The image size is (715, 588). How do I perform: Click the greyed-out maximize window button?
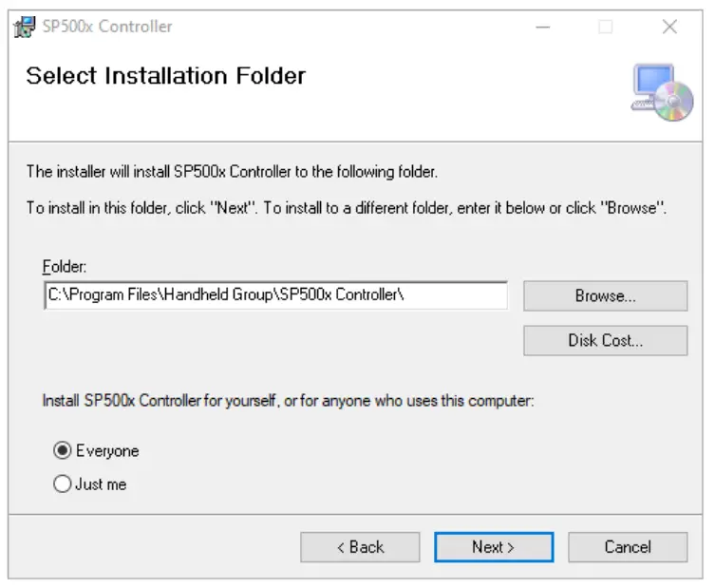pos(605,28)
